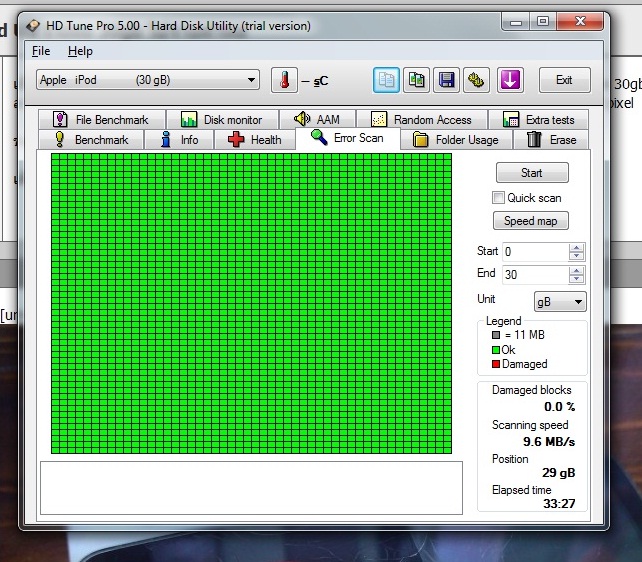Open the Help menu

pos(80,51)
